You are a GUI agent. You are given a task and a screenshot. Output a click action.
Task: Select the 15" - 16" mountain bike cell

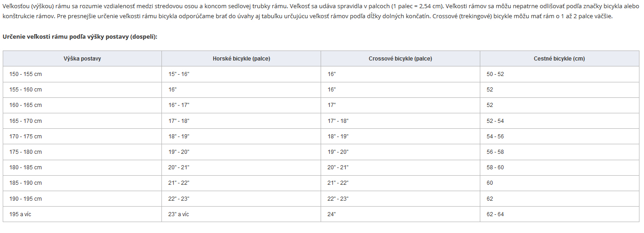241,74
